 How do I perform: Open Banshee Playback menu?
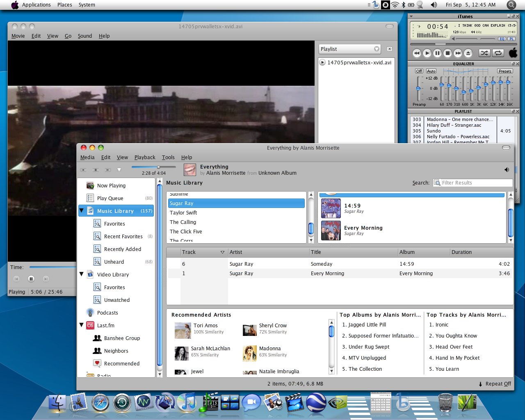click(x=145, y=157)
